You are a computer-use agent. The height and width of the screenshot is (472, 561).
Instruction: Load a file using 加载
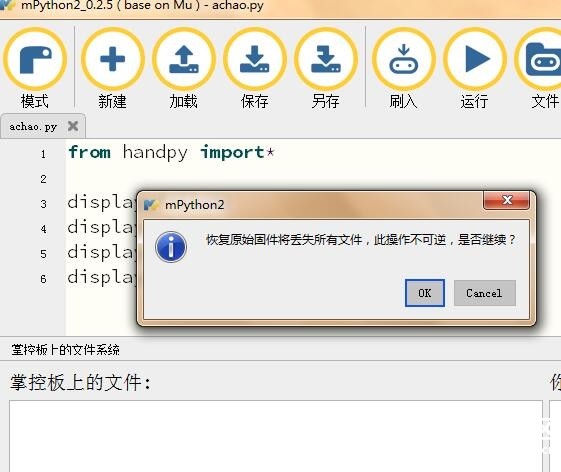point(184,68)
